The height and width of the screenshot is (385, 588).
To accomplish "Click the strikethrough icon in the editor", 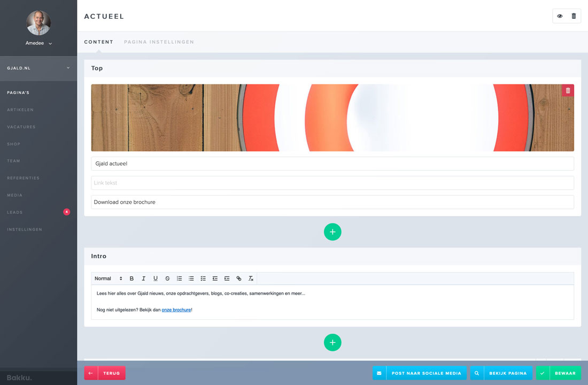I will point(167,278).
